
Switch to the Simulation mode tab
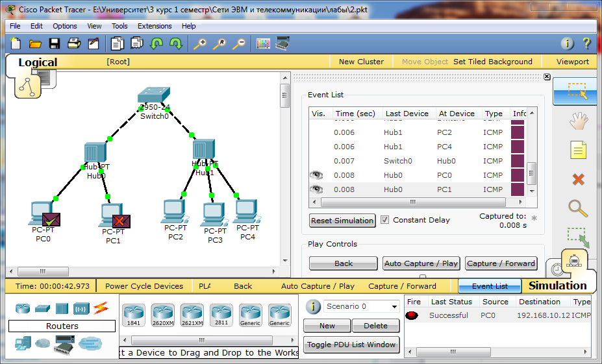tap(557, 285)
